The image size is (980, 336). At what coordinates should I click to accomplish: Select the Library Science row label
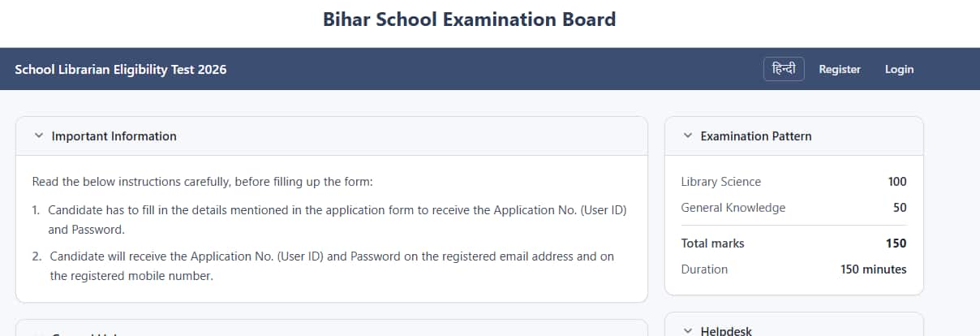721,182
